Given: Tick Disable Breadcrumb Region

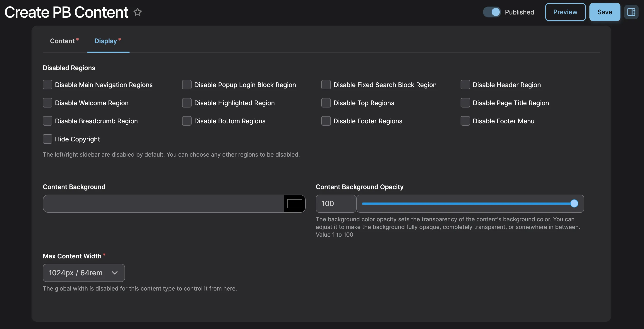Looking at the screenshot, I should [x=48, y=121].
